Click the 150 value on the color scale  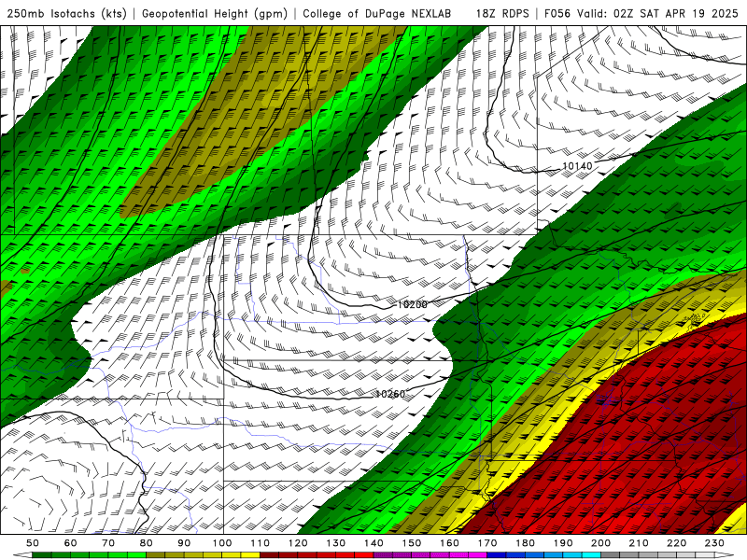[412, 543]
